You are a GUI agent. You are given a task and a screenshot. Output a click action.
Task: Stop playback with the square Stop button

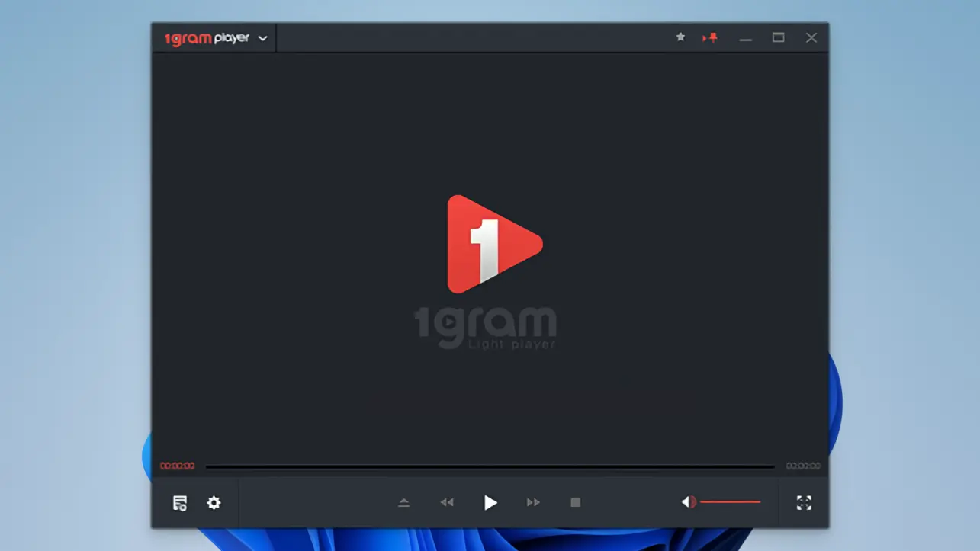[576, 503]
